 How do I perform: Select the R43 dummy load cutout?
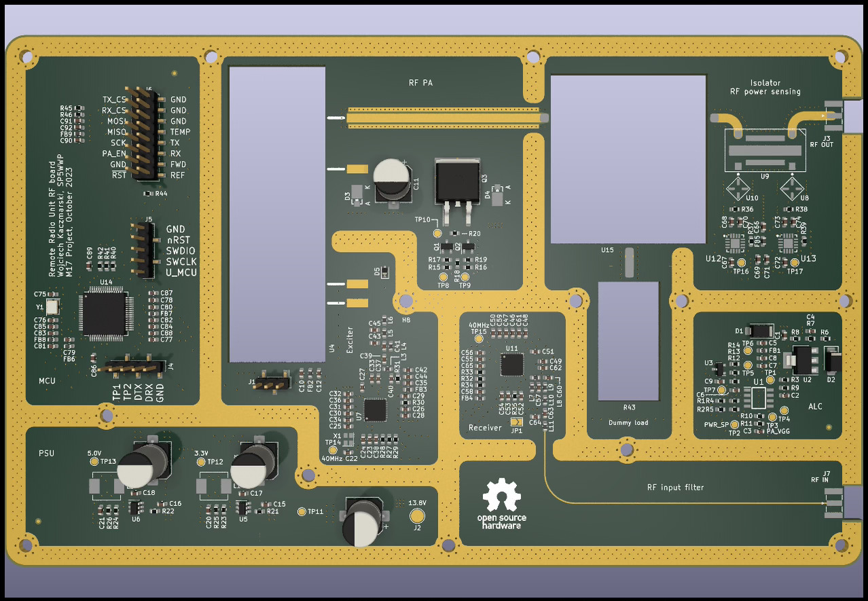[628, 341]
